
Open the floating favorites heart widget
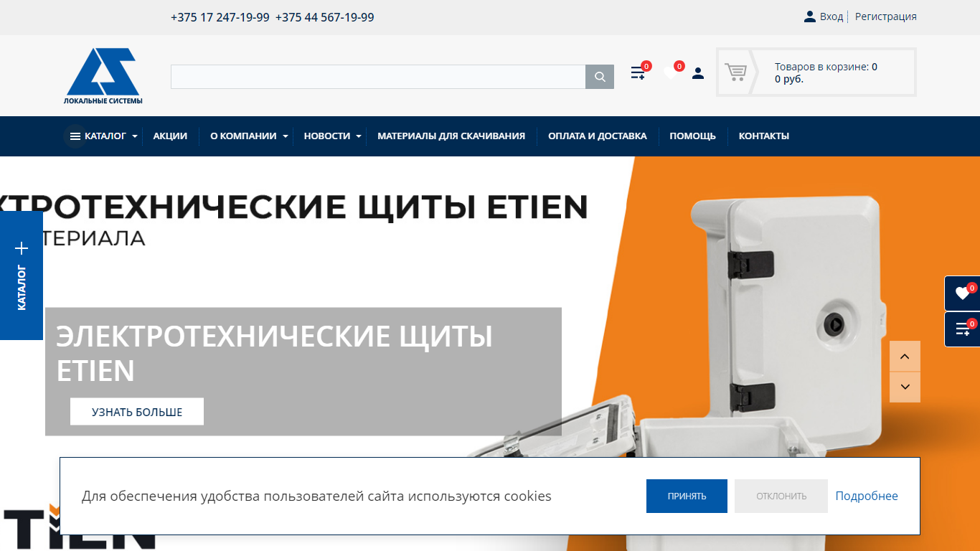(x=962, y=293)
